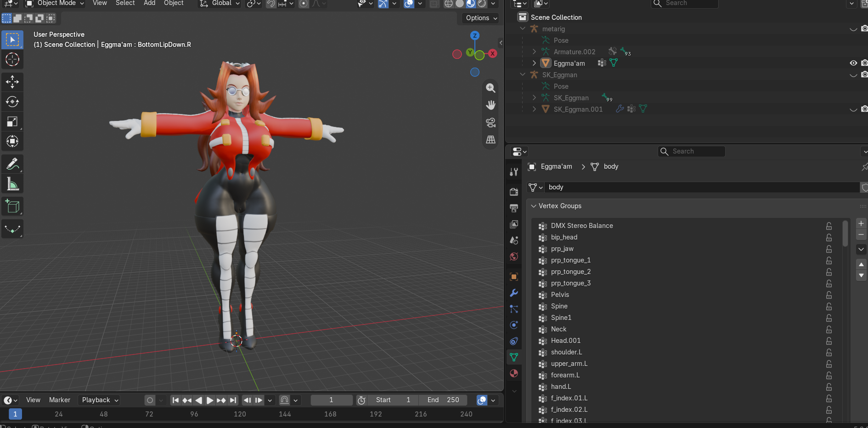Open the Scene properties tab
This screenshot has height=428, width=868.
(514, 240)
